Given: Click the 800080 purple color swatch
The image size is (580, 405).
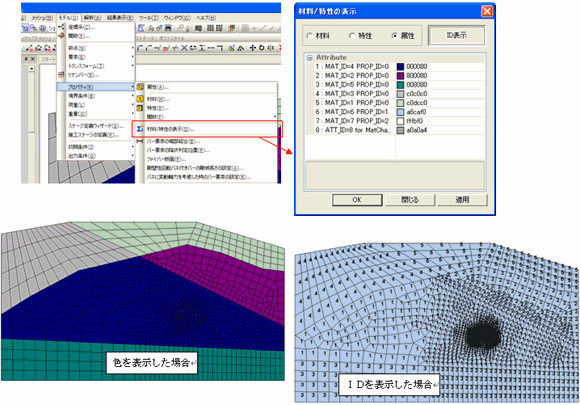Looking at the screenshot, I should pyautogui.click(x=400, y=75).
